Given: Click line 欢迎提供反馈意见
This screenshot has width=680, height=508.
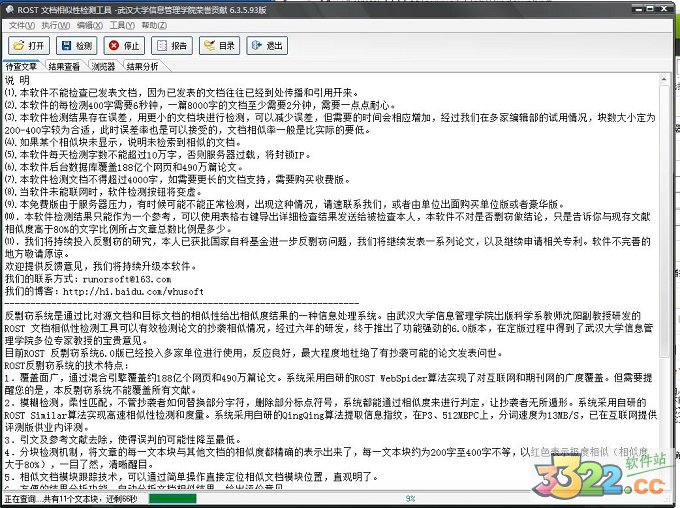Looking at the screenshot, I should pos(101,266).
